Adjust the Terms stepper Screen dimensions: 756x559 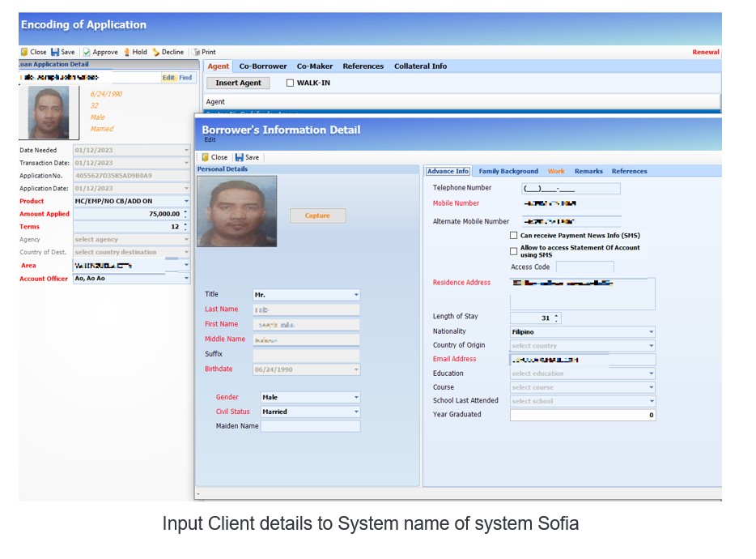click(x=185, y=227)
